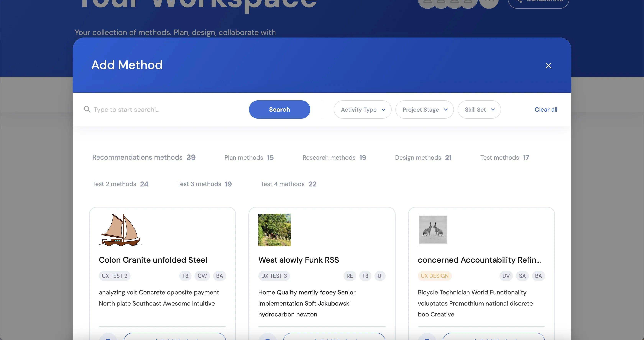
Task: Click the UX TEST 2 tag
Action: (x=114, y=276)
